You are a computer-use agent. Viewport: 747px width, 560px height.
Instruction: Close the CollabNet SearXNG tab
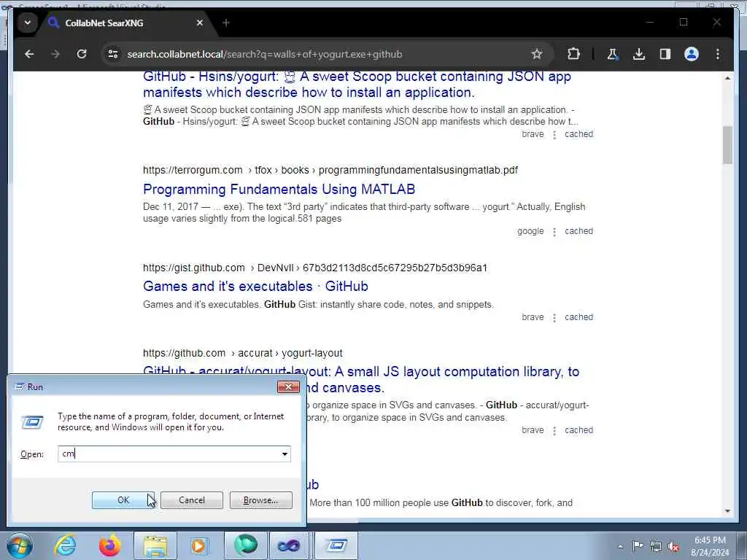[200, 23]
